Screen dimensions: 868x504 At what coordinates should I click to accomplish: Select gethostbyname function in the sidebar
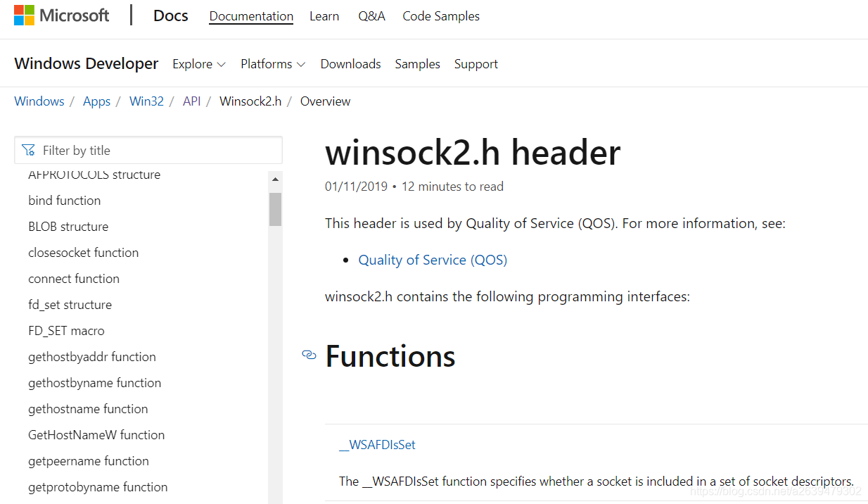pos(94,382)
